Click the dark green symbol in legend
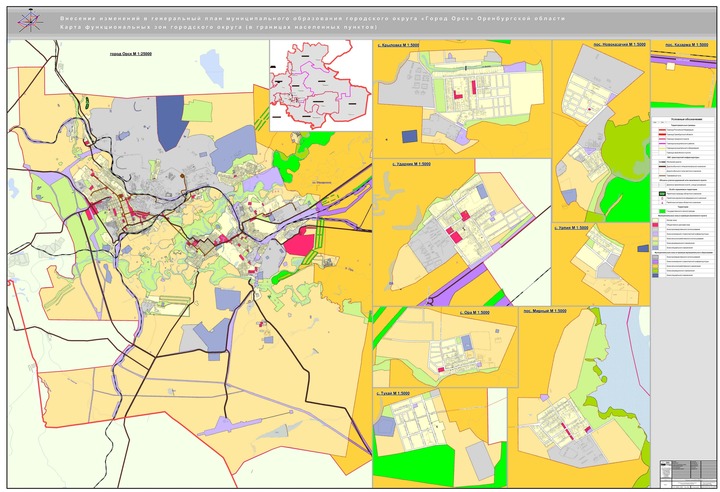The width and height of the screenshot is (720, 492). coord(662,194)
